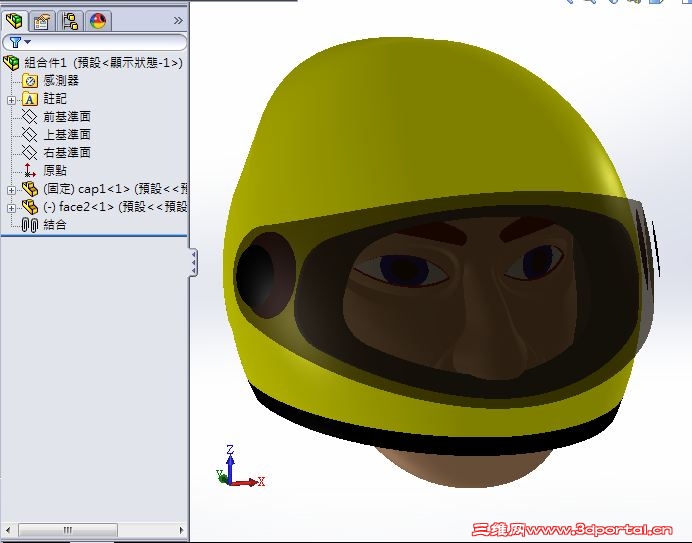This screenshot has width=692, height=543.
Task: Select the 註記 annotations item
Action: tap(55, 98)
